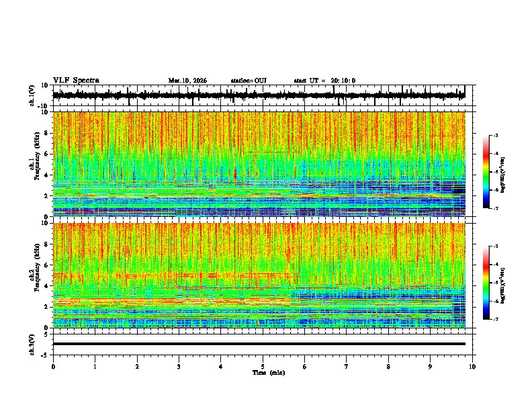Click the "1" tick on the time axis
This screenshot has height=411, width=532.
pos(95,367)
